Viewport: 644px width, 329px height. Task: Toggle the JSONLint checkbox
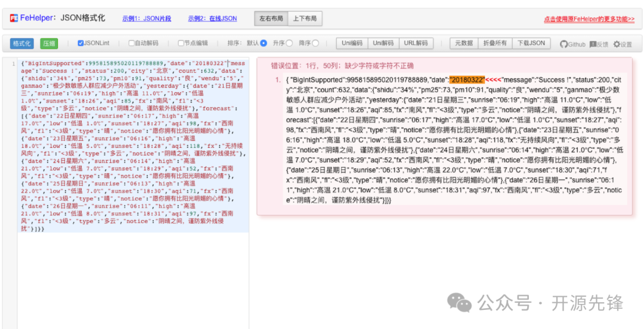[x=80, y=43]
